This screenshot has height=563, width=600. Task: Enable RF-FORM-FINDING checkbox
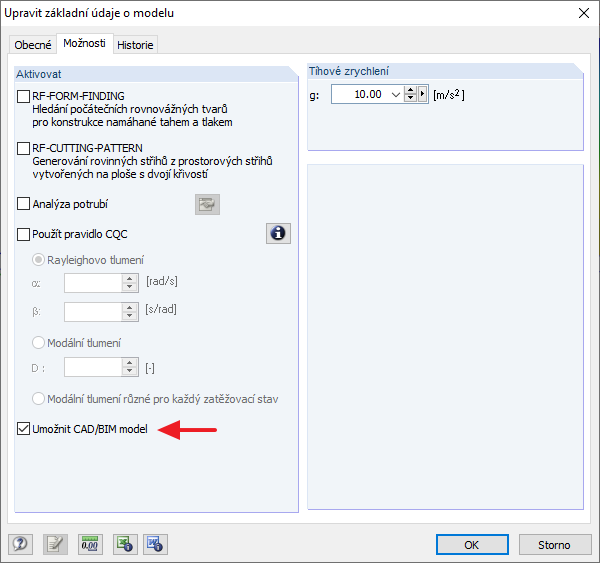[x=23, y=96]
